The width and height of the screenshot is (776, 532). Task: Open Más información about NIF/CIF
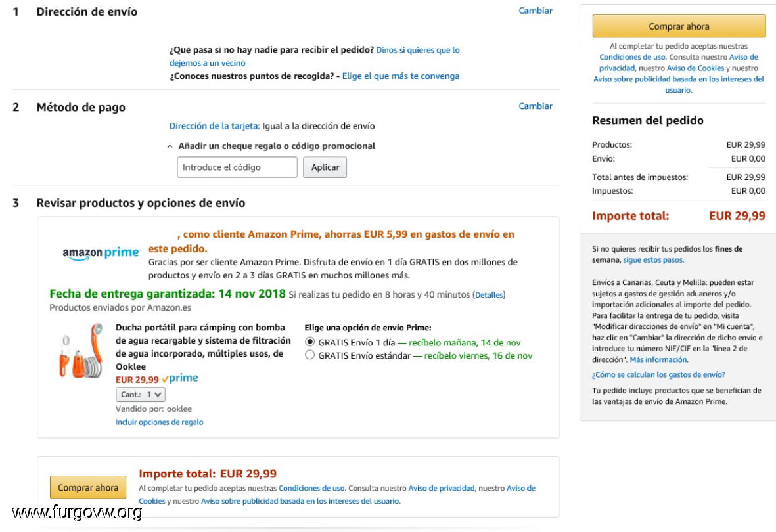pyautogui.click(x=658, y=359)
